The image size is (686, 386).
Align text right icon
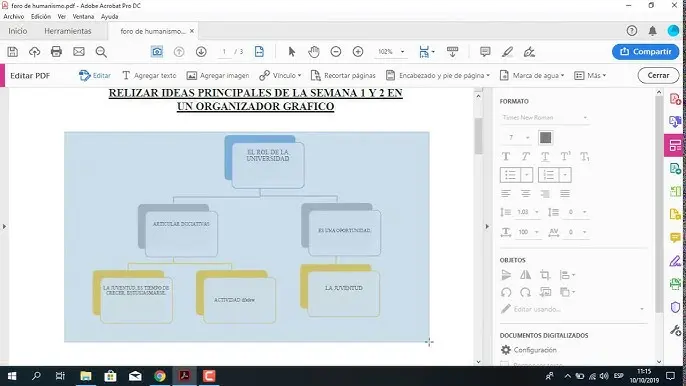(x=545, y=193)
